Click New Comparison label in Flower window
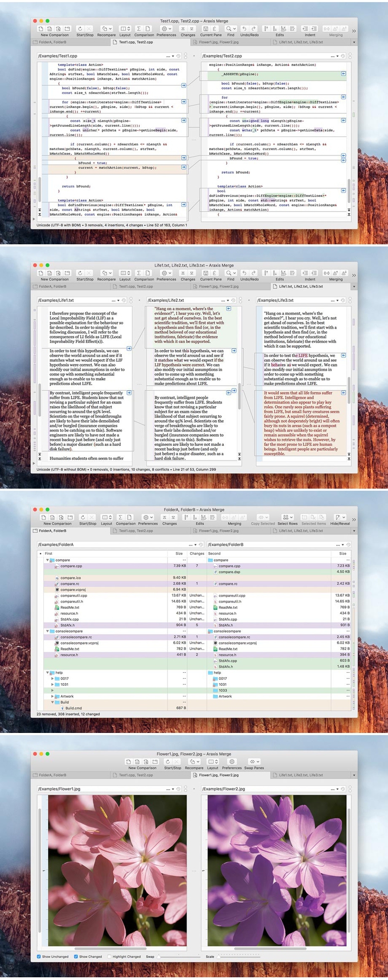388x980 pixels. [142, 768]
